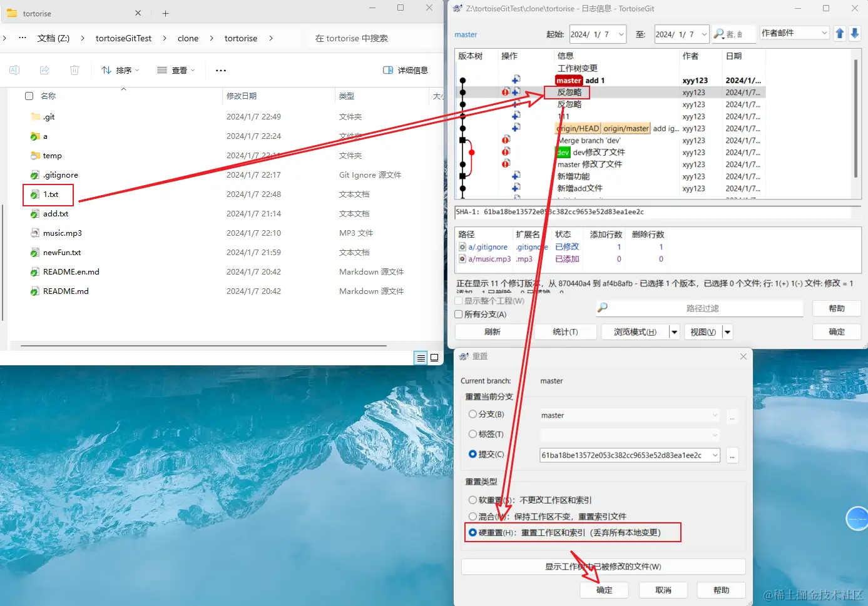Click the blue up arrow in TortoiseGit log
Screen dimensions: 868x606
click(840, 33)
